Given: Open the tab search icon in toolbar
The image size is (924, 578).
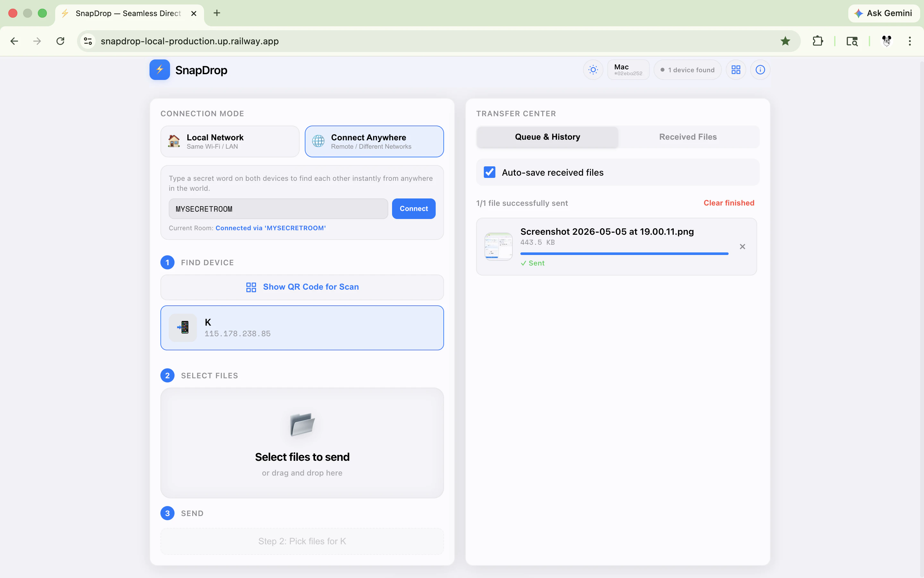Looking at the screenshot, I should 852,41.
